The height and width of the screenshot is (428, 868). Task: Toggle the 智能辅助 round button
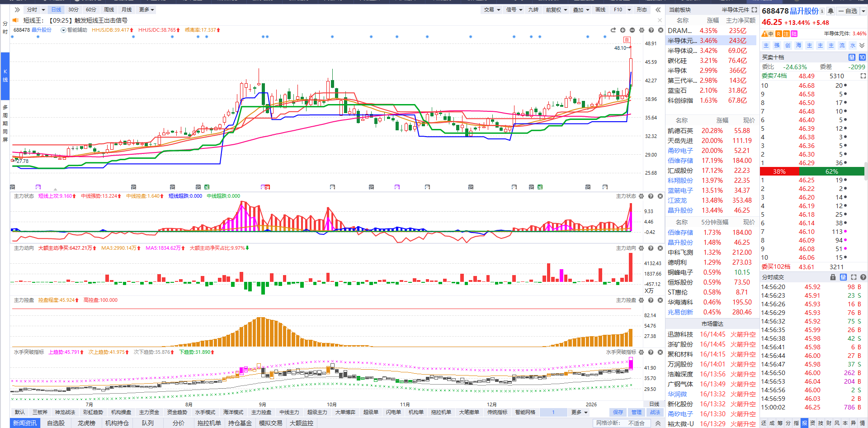tap(63, 30)
